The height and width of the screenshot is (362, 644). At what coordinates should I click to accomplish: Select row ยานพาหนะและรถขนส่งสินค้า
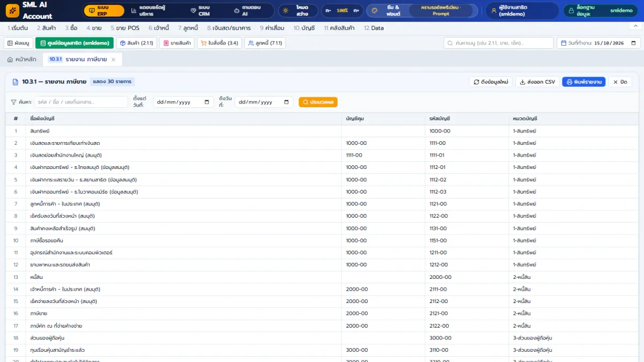coord(322,264)
